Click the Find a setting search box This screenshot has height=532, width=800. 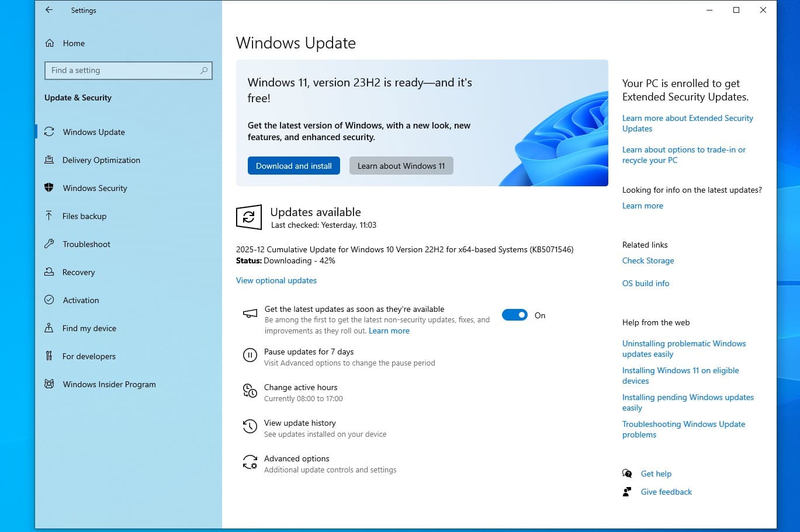128,70
